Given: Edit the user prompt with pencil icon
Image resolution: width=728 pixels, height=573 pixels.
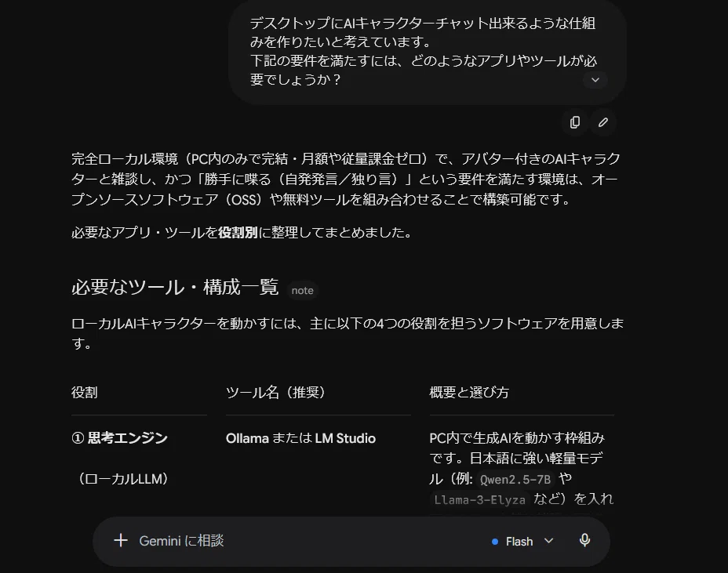Looking at the screenshot, I should pyautogui.click(x=602, y=122).
